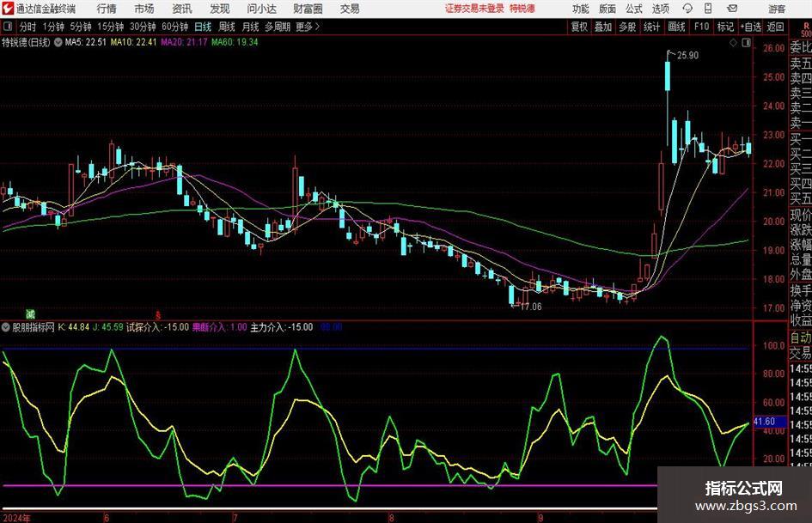This screenshot has height=523, width=812.
Task: Click the red $ marker on chart
Action: pyautogui.click(x=157, y=313)
